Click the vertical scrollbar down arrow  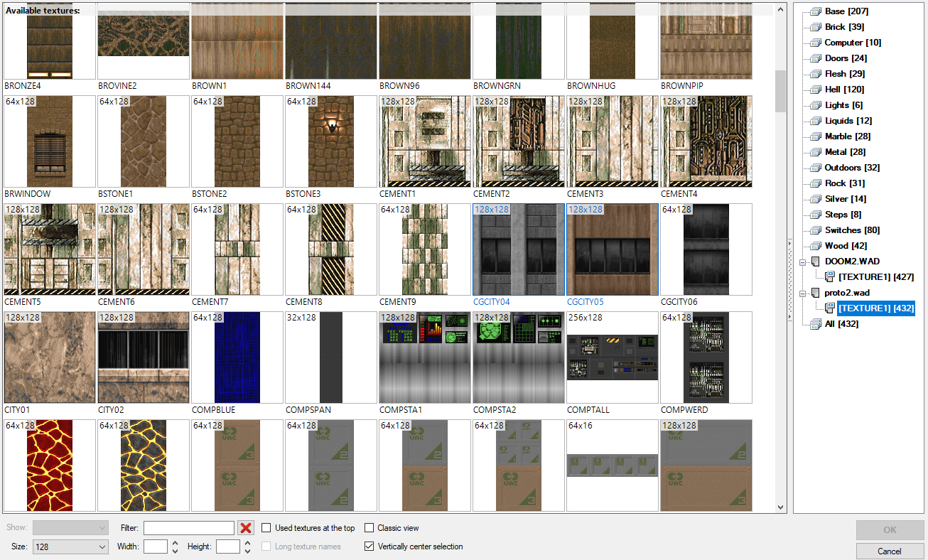coord(781,507)
